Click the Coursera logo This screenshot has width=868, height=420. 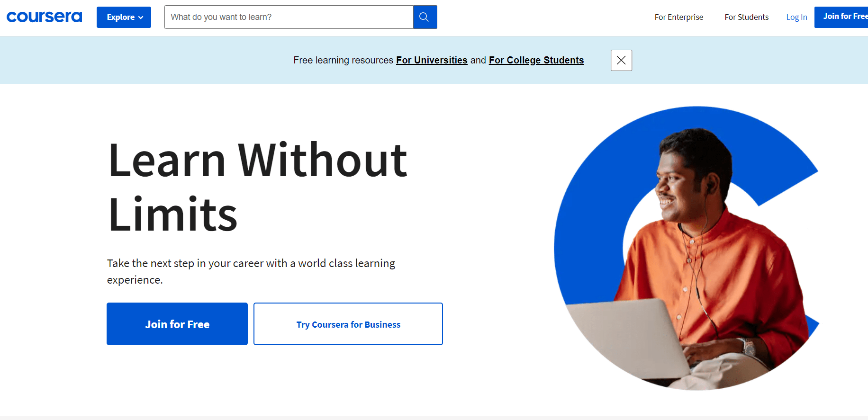44,17
